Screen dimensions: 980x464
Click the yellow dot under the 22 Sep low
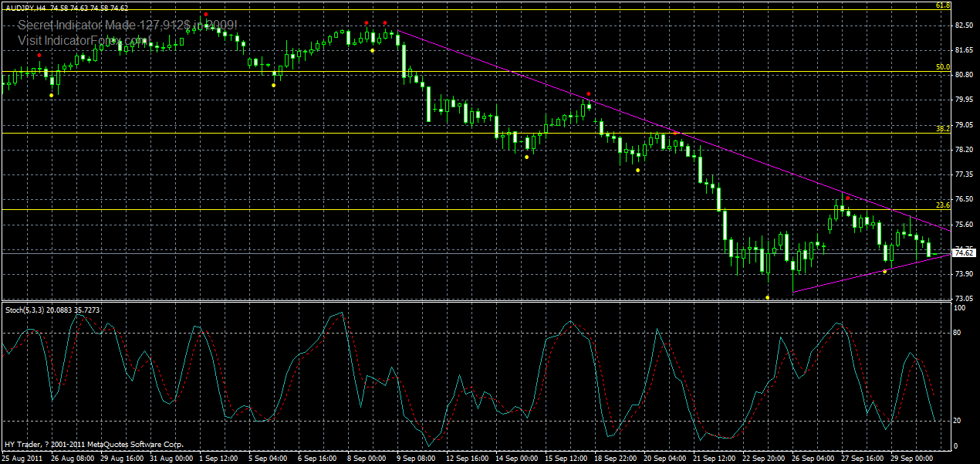tap(768, 297)
